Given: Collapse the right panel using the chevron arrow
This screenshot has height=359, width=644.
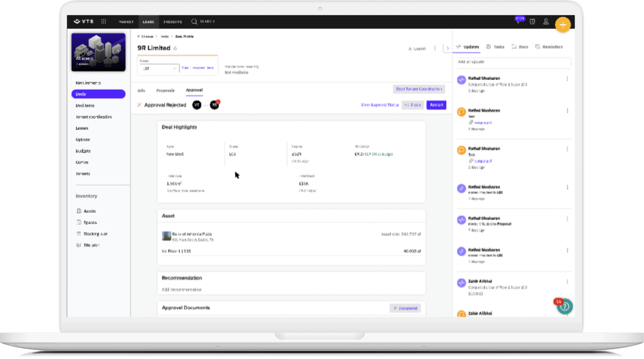Looking at the screenshot, I should [447, 48].
